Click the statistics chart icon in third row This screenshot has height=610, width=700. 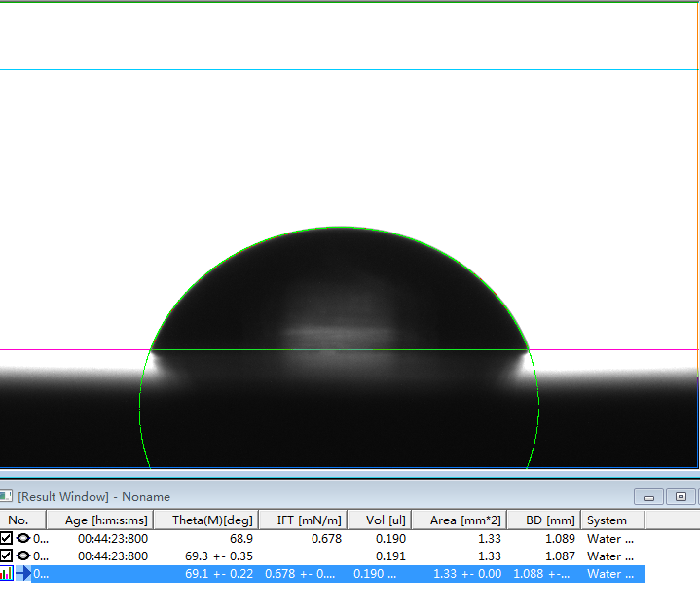[x=7, y=574]
